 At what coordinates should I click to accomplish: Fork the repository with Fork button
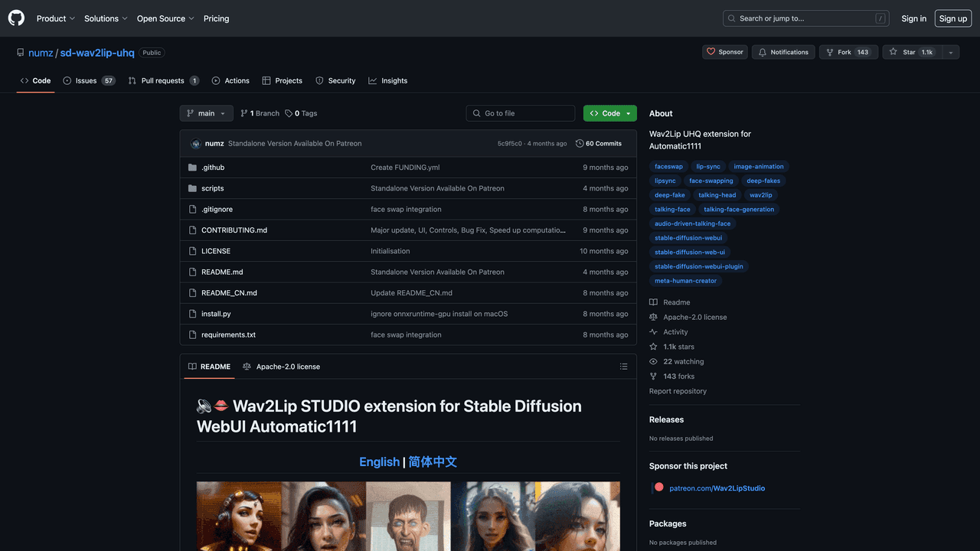pos(848,52)
